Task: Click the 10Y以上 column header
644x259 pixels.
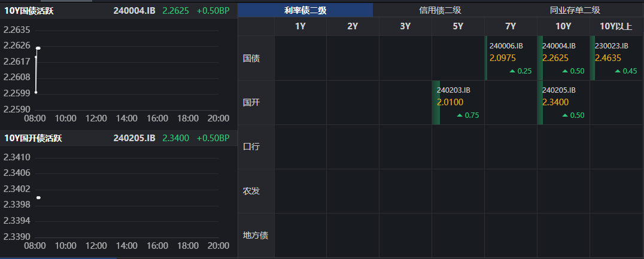Action: [616, 26]
